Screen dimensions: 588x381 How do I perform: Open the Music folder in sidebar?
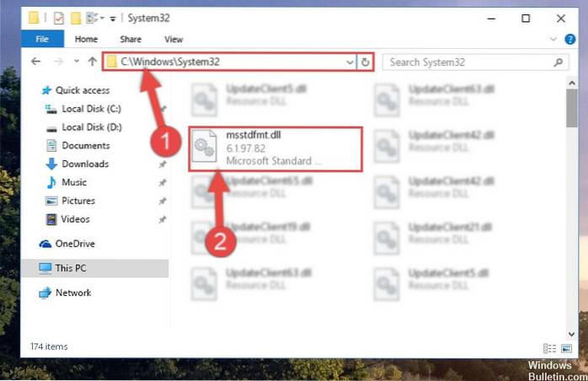pyautogui.click(x=74, y=182)
